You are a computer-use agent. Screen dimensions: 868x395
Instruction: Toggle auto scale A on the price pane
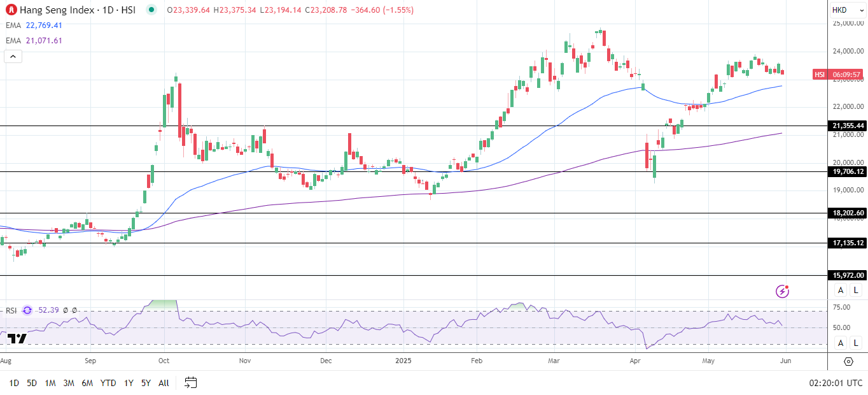(x=841, y=291)
